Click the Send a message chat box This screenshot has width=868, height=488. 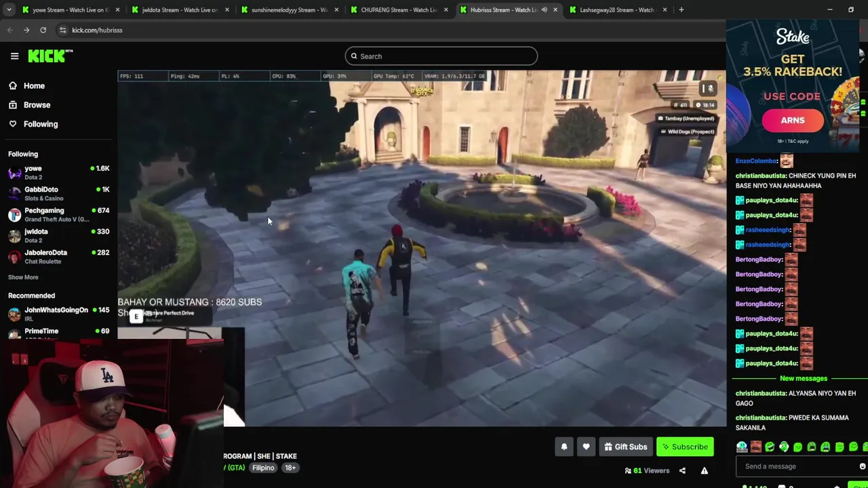pos(797,466)
